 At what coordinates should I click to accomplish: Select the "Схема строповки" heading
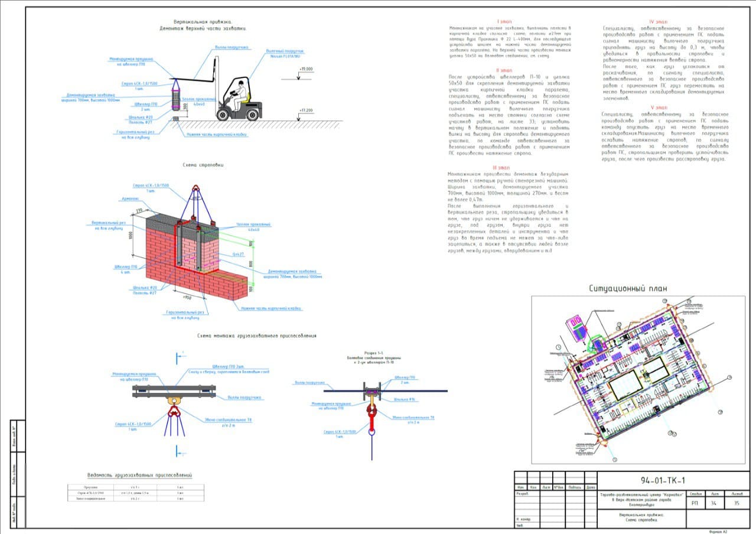(203, 165)
